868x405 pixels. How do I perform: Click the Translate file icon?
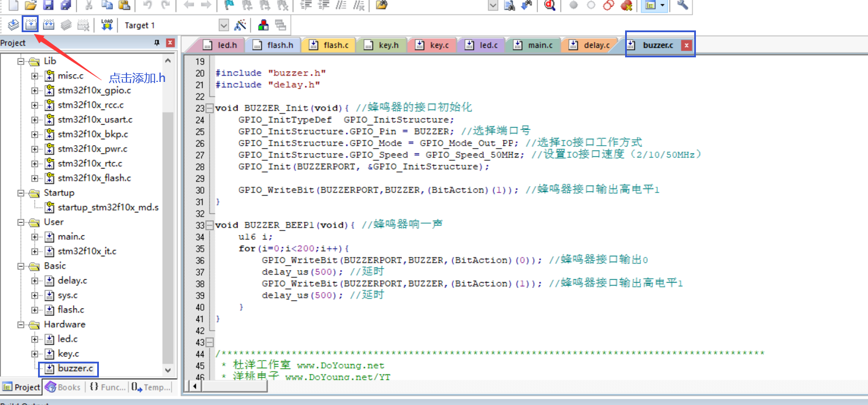pos(13,25)
